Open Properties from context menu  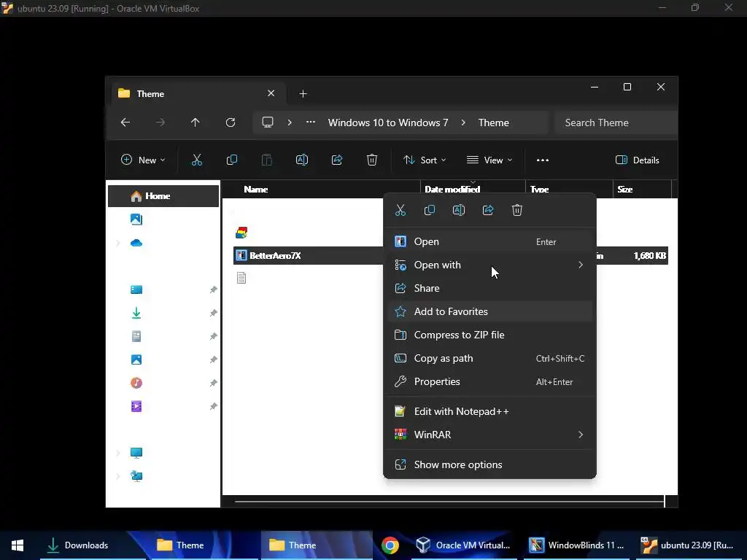(x=489, y=381)
